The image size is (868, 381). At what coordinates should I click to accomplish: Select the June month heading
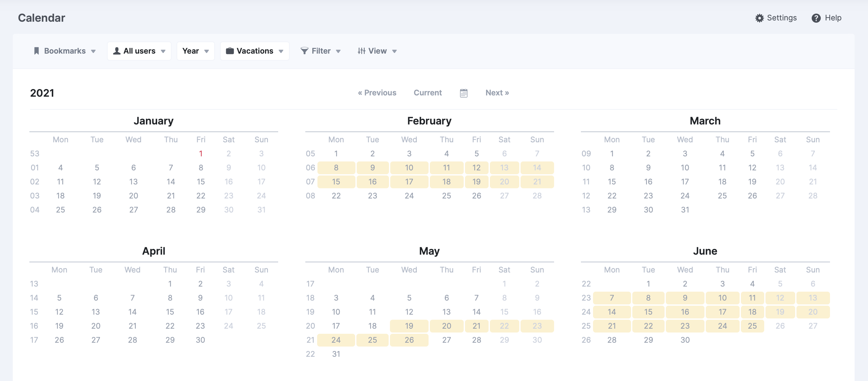point(705,251)
